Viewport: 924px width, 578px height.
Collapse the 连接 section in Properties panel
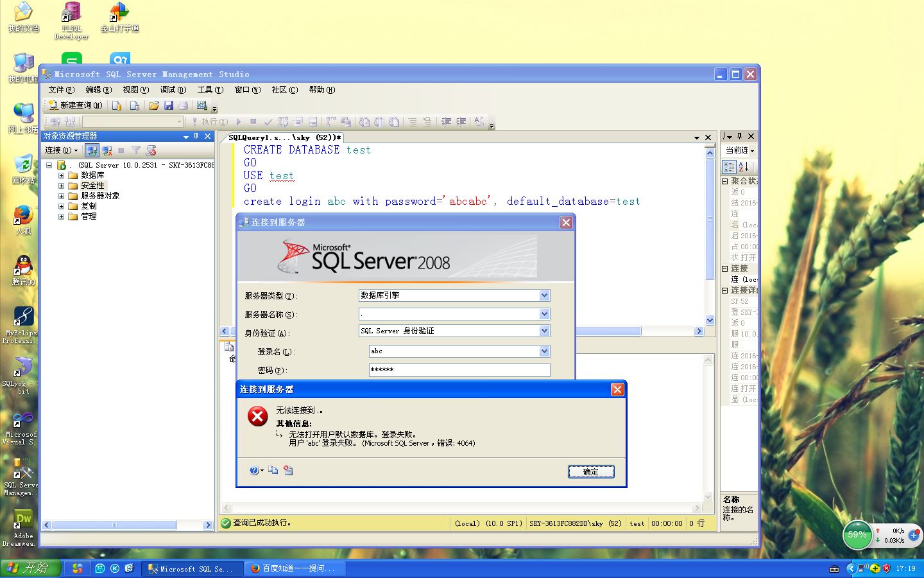click(725, 268)
